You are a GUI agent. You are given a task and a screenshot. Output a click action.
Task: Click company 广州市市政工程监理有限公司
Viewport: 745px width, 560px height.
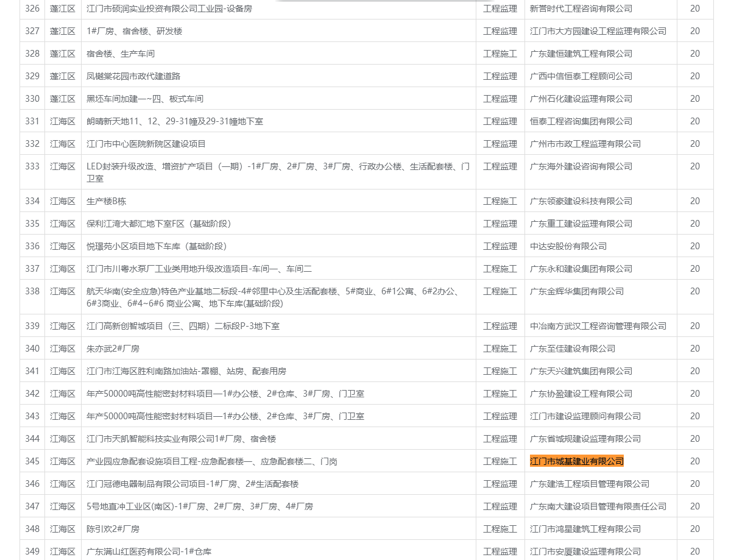pos(585,144)
